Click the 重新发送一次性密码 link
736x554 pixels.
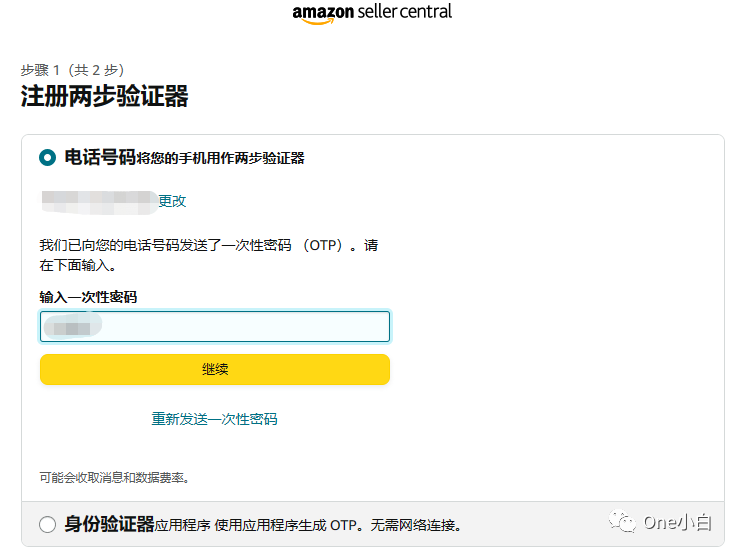click(214, 419)
